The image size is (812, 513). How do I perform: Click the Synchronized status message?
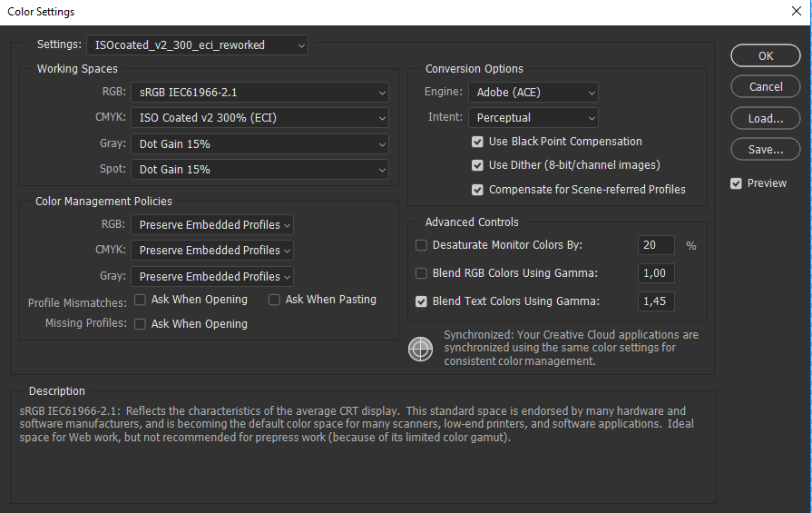click(x=572, y=348)
